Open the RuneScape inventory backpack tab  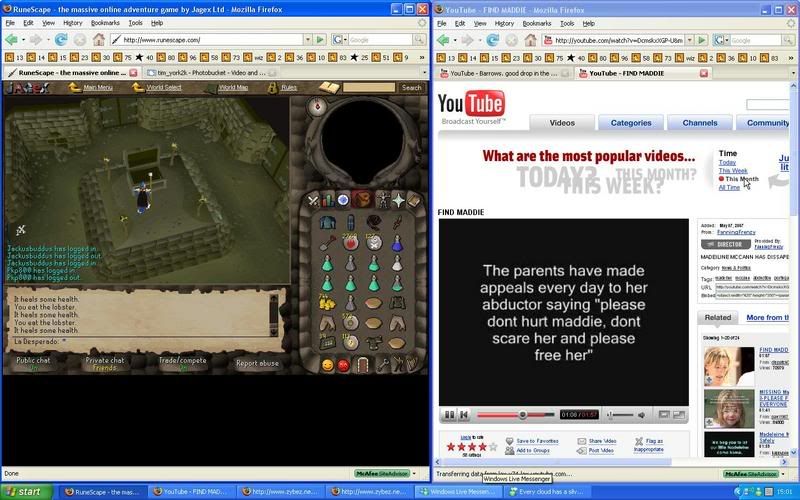(362, 199)
